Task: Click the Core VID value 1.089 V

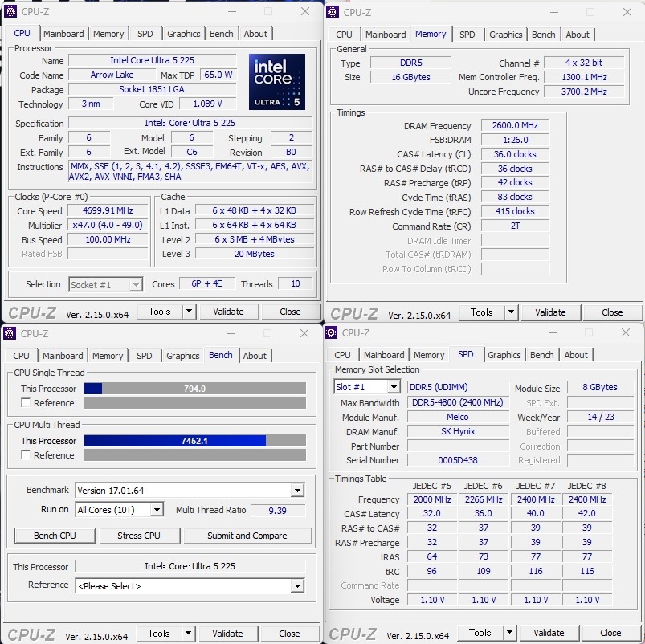Action: click(208, 104)
